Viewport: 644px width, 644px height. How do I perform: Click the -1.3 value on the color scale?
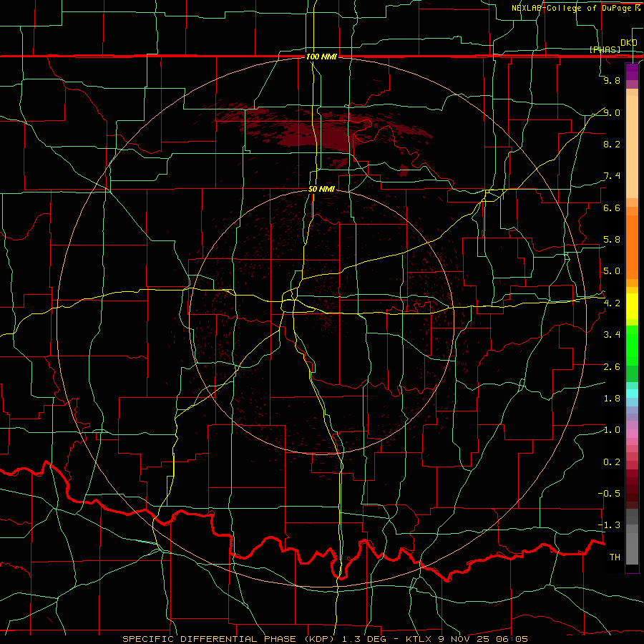click(609, 525)
